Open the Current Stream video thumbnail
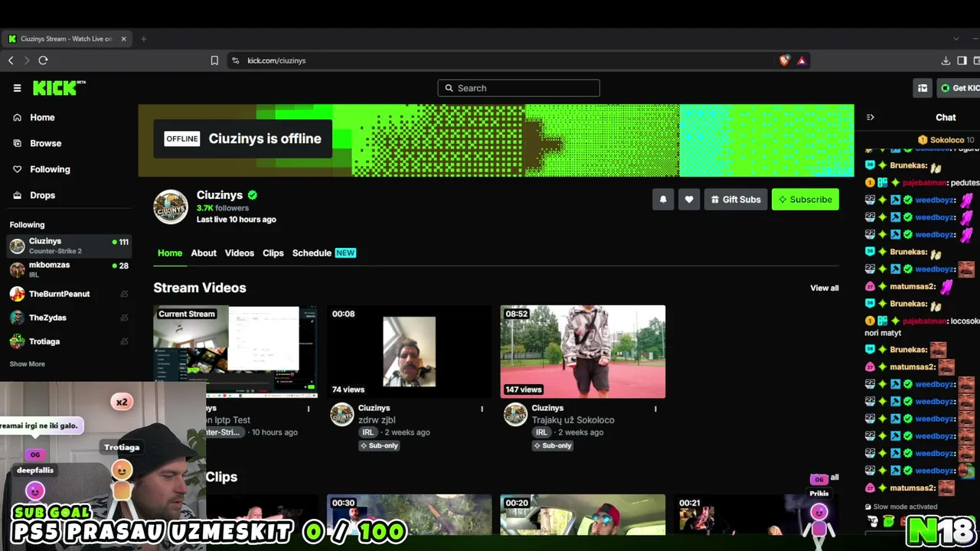Image resolution: width=980 pixels, height=551 pixels. point(236,351)
